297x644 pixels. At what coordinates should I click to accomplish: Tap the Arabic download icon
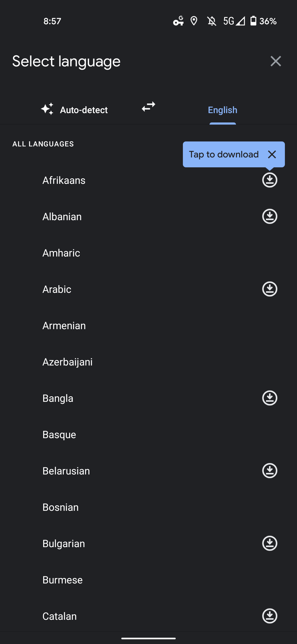[269, 289]
